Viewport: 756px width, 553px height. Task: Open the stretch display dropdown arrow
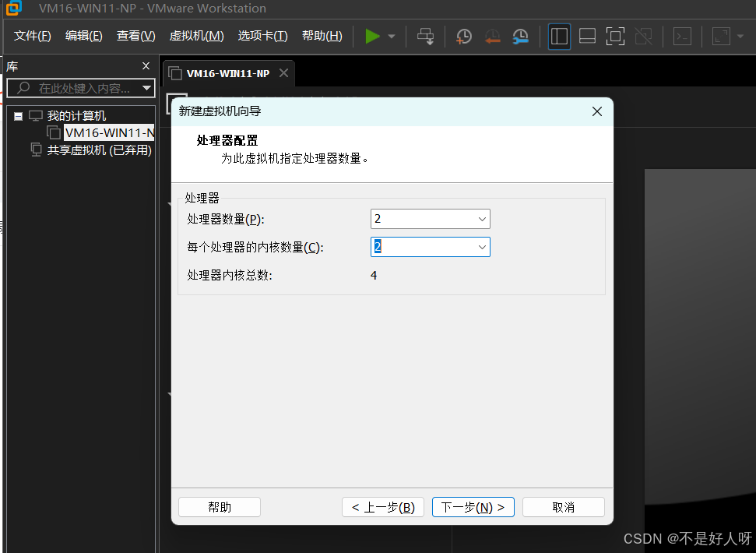[740, 36]
